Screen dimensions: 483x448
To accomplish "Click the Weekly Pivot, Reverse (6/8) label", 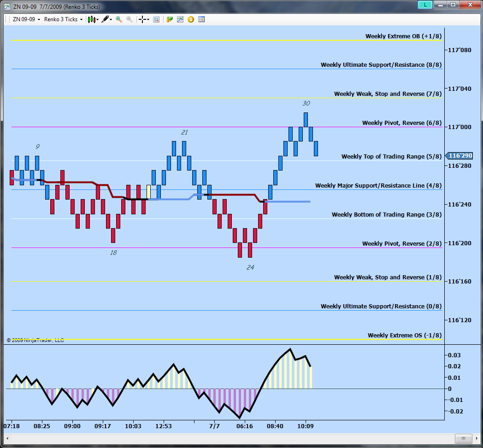I will point(402,123).
